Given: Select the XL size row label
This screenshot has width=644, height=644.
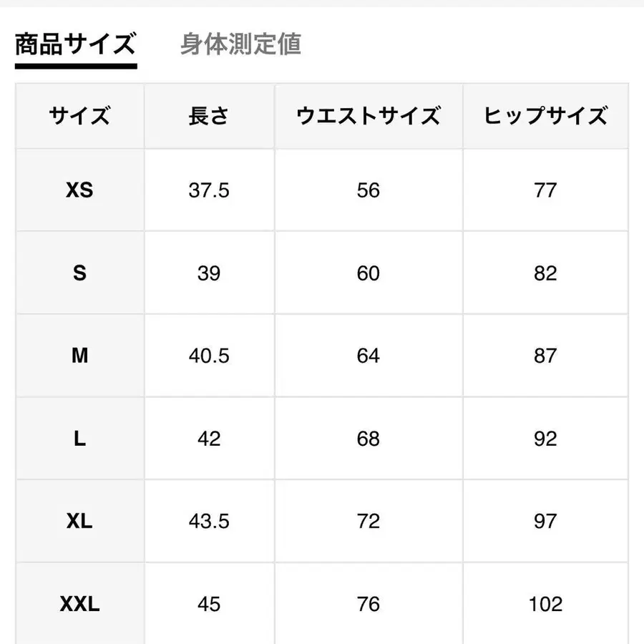Looking at the screenshot, I should pyautogui.click(x=79, y=521).
